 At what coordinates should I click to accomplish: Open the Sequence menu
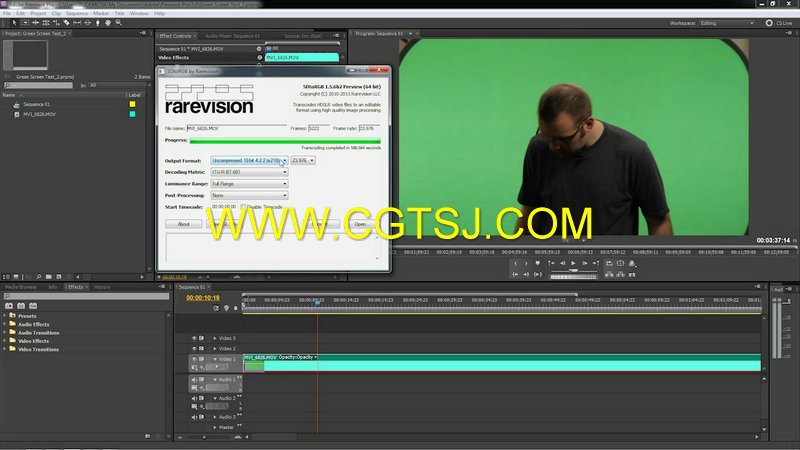(76, 13)
